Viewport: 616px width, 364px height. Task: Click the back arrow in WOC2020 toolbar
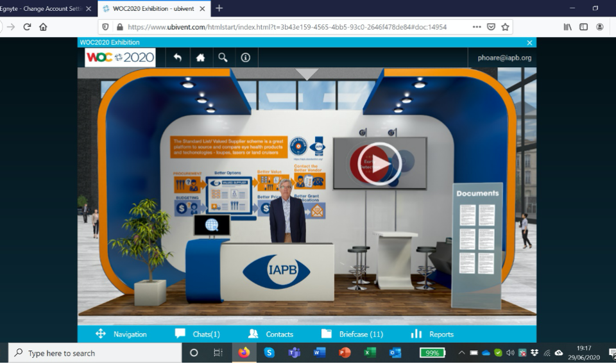pos(178,58)
